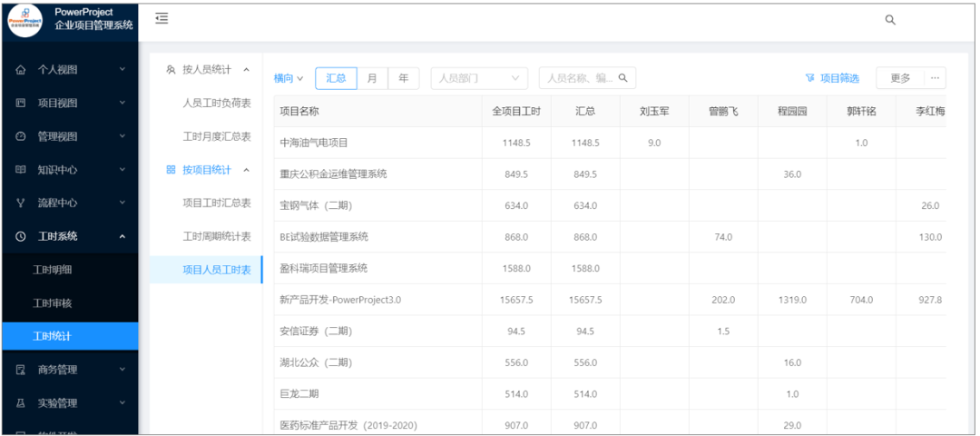Click the 更多 button

(x=899, y=78)
